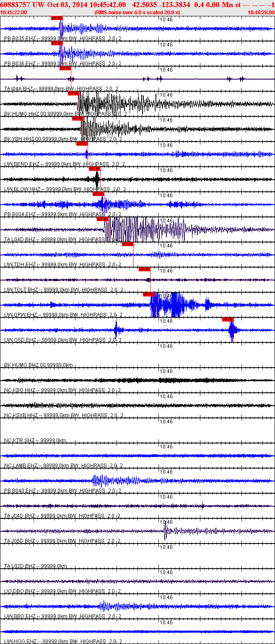Select the TA I04A BHZ station label

[61, 89]
